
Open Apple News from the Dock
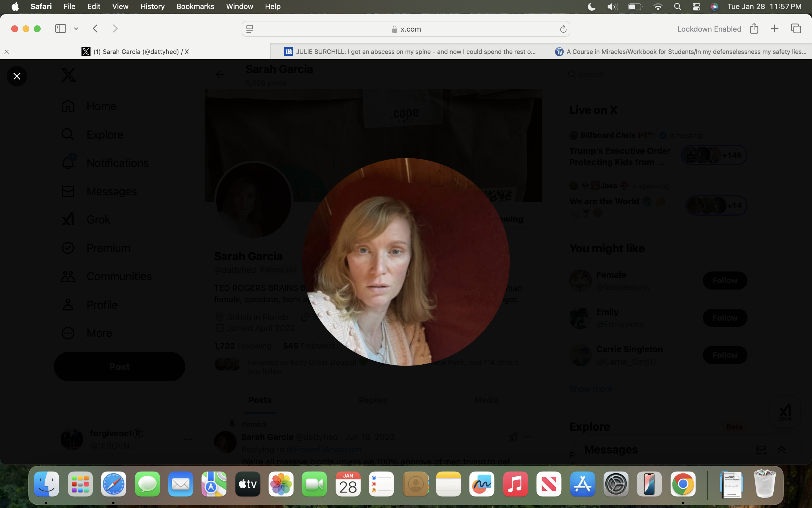click(549, 484)
